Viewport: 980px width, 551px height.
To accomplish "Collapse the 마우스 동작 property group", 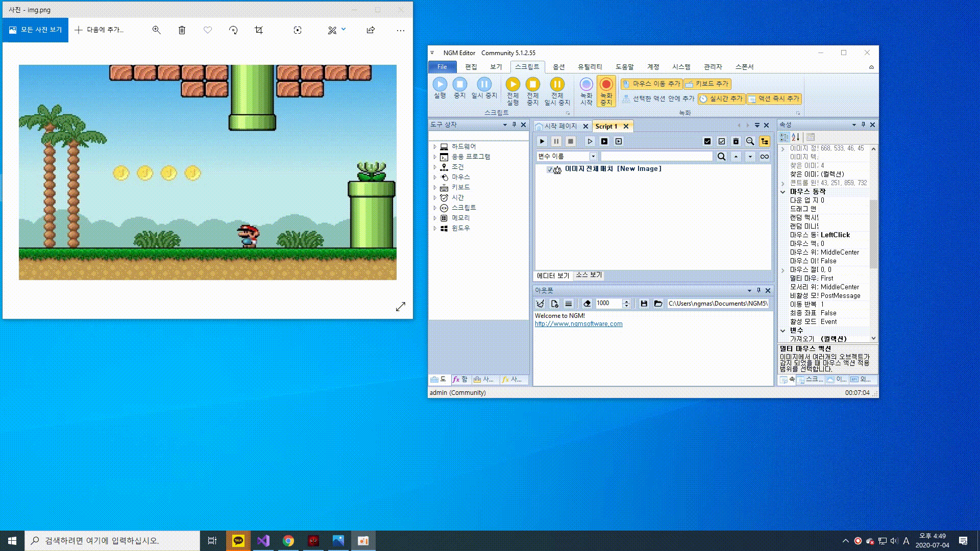I will (x=782, y=192).
